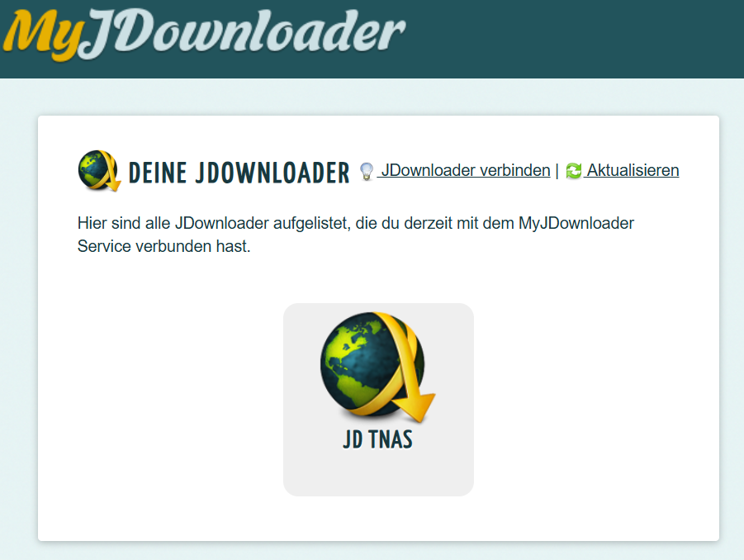This screenshot has width=744, height=560.
Task: Open the "JDownloader verbinden" link
Action: point(465,171)
